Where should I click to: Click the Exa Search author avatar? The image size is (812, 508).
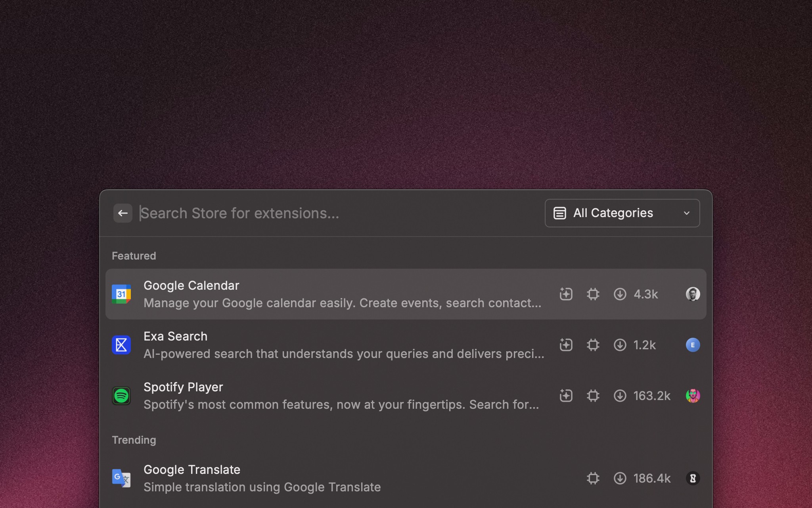tap(693, 345)
